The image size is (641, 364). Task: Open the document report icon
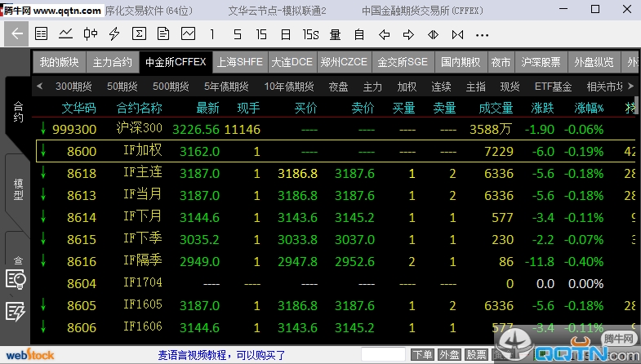coord(163,34)
